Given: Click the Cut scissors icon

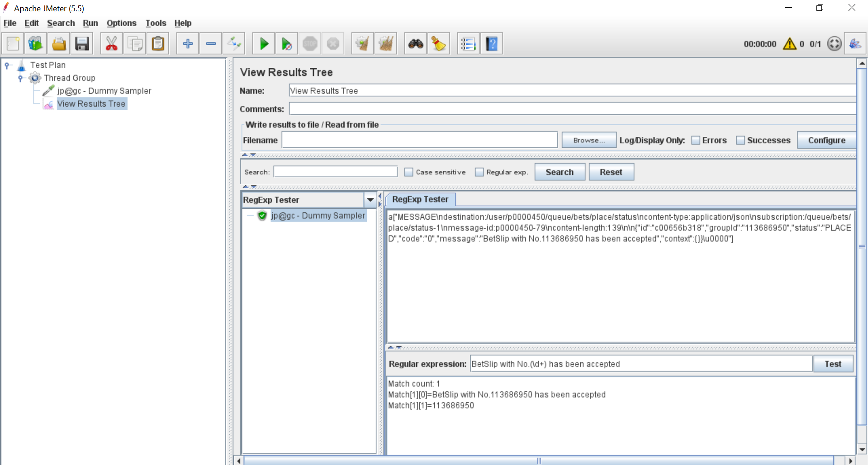Looking at the screenshot, I should [x=111, y=44].
